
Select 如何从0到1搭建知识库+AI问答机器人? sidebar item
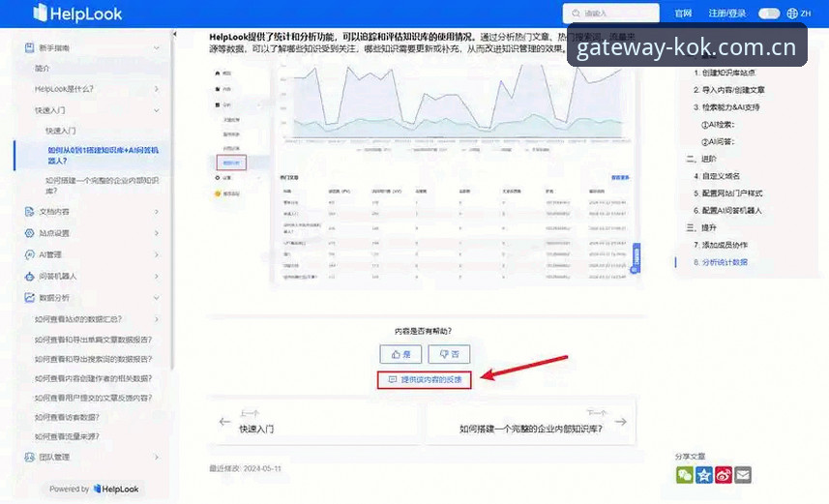[x=103, y=156]
